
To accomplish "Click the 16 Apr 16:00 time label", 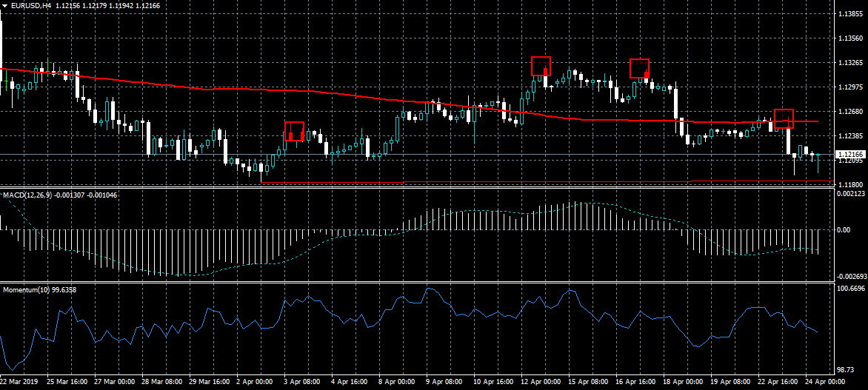I will (635, 383).
